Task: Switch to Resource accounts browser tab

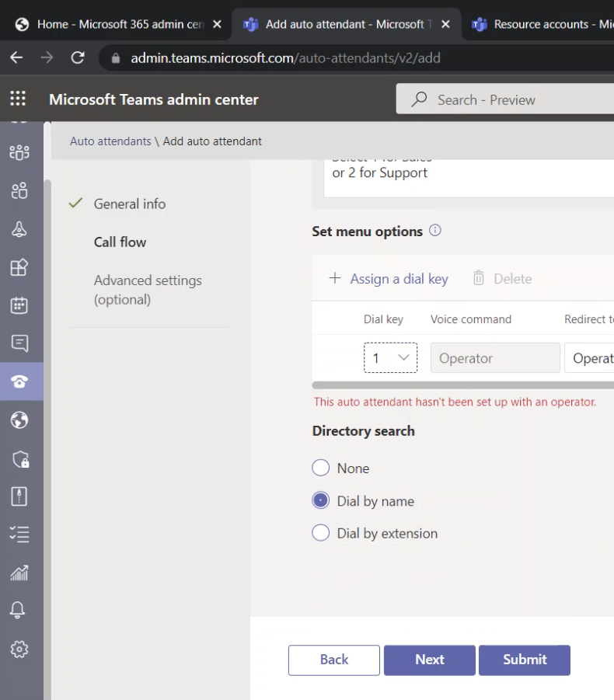Action: coord(541,24)
